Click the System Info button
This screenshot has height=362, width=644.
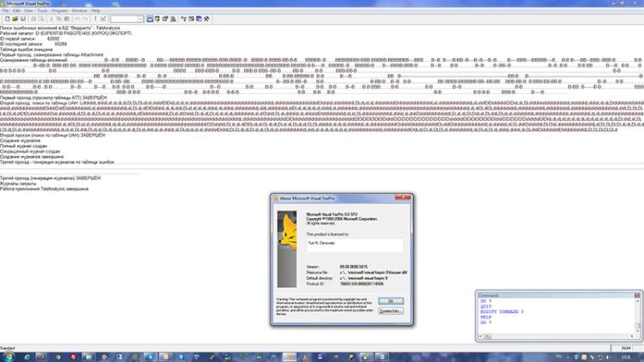[x=391, y=311]
